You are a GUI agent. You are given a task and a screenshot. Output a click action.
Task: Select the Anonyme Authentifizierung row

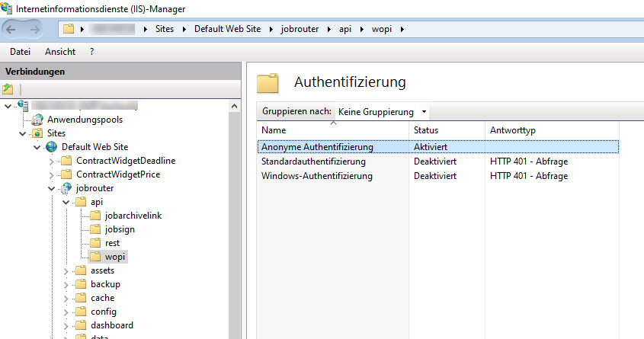click(x=316, y=147)
